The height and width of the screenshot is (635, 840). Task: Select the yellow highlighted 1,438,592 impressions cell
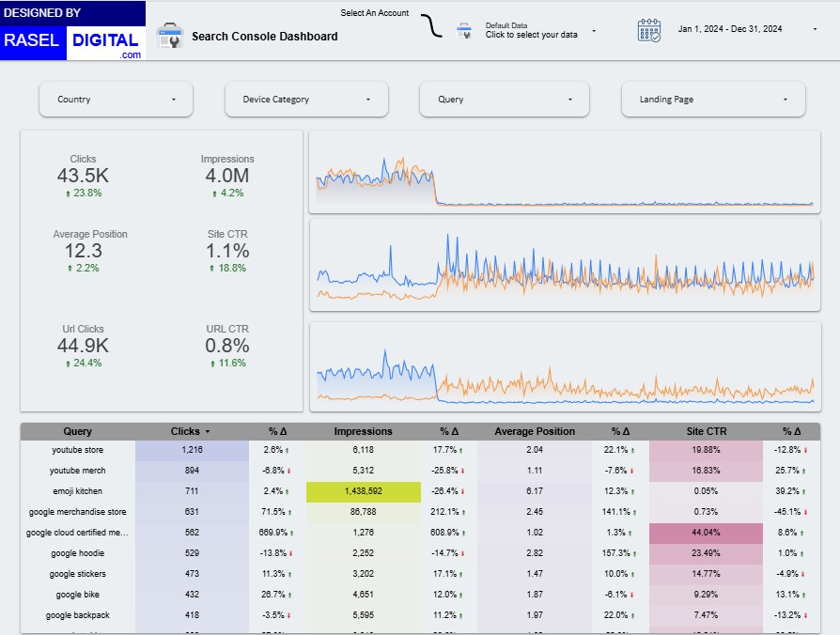(363, 491)
